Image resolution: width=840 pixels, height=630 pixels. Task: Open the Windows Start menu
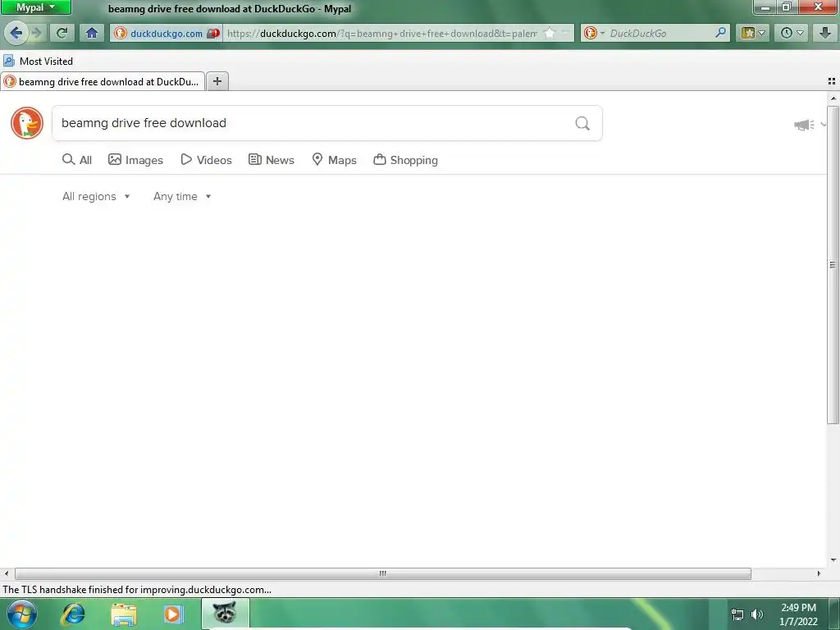(22, 614)
